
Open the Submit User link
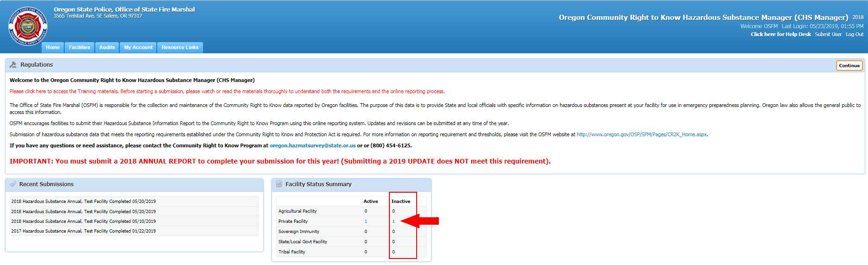pyautogui.click(x=828, y=34)
